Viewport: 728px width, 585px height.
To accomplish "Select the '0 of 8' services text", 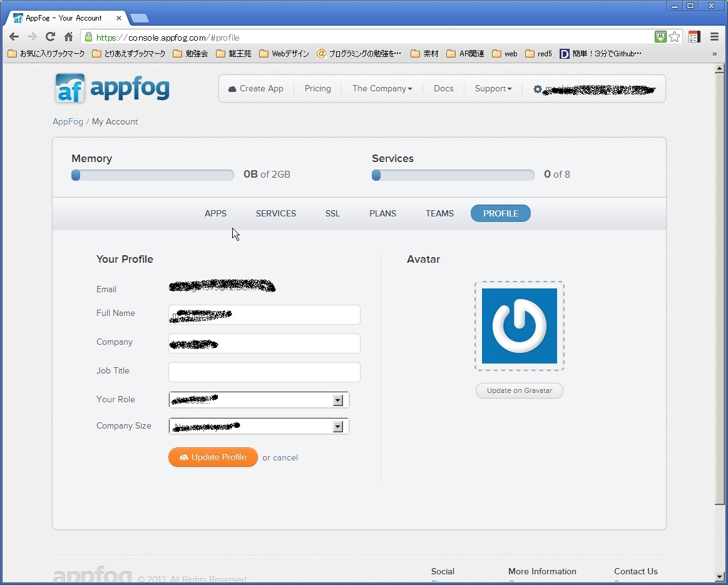I will [557, 175].
